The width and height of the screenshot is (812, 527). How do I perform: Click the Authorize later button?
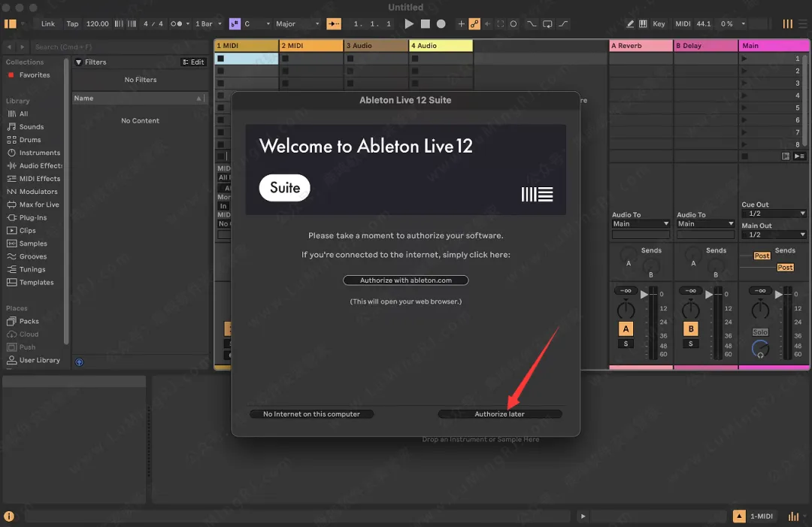[500, 414]
